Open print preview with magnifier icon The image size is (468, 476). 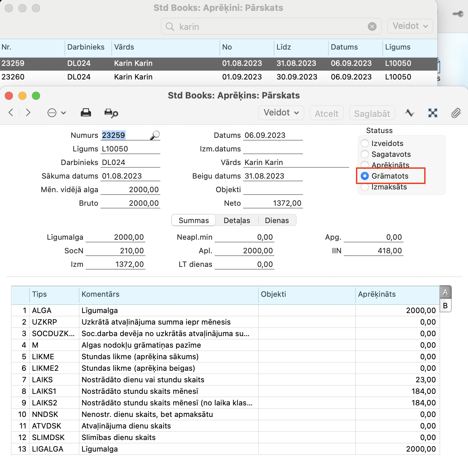(x=111, y=113)
